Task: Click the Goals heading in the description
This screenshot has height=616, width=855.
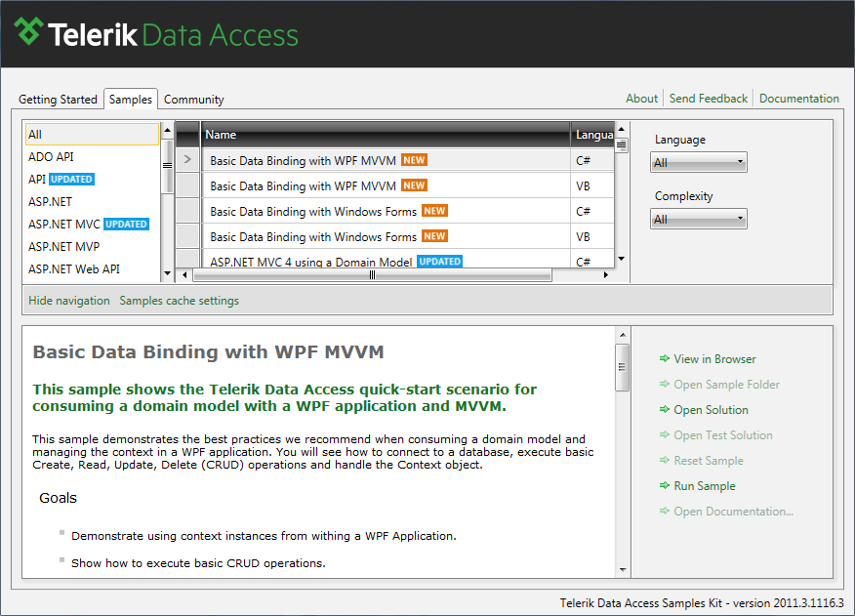Action: pyautogui.click(x=58, y=498)
